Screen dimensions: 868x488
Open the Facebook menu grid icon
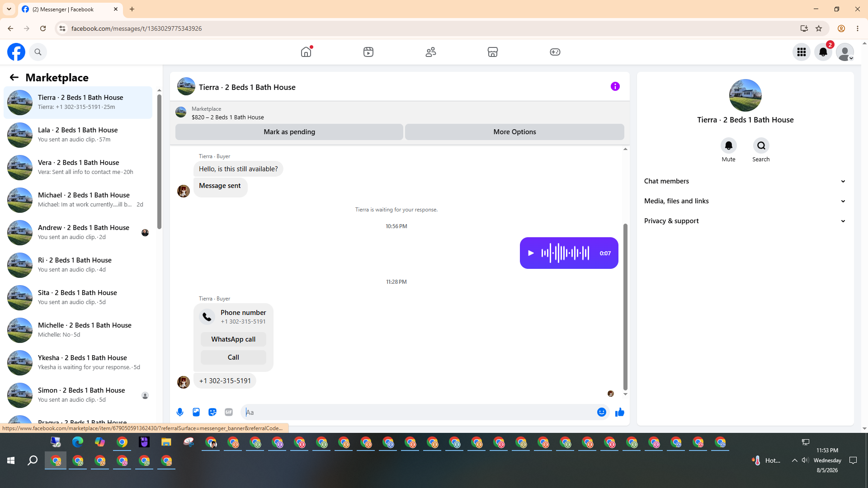(802, 52)
